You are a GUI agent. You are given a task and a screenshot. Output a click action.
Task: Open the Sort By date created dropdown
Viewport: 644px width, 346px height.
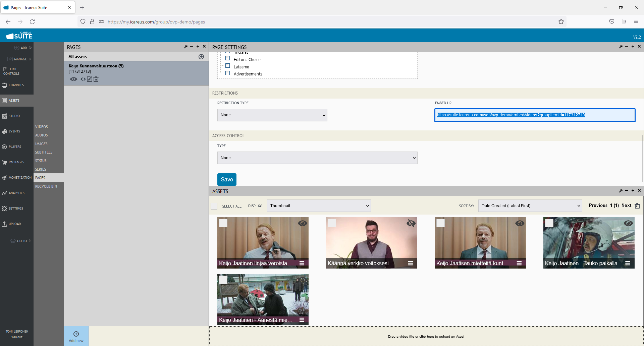click(530, 206)
